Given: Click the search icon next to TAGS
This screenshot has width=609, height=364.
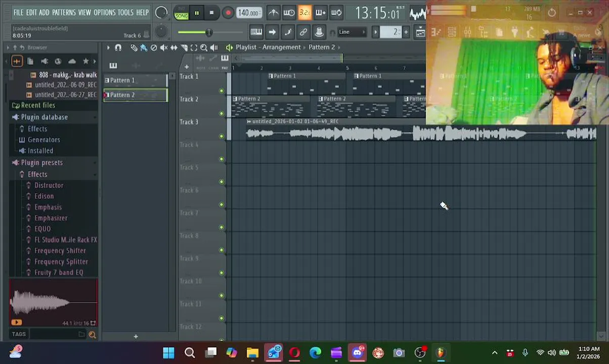Looking at the screenshot, I should pyautogui.click(x=92, y=334).
